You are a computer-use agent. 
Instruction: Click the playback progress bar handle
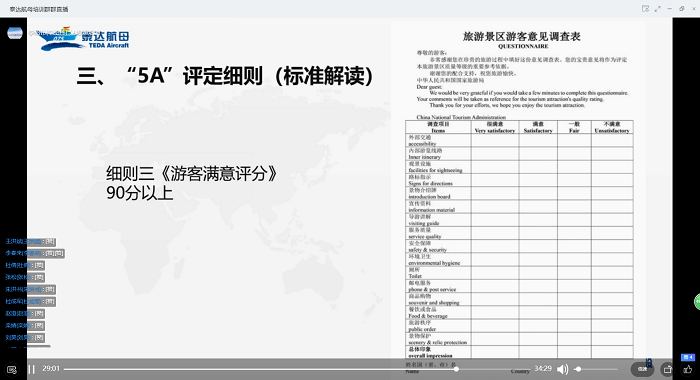tap(456, 369)
